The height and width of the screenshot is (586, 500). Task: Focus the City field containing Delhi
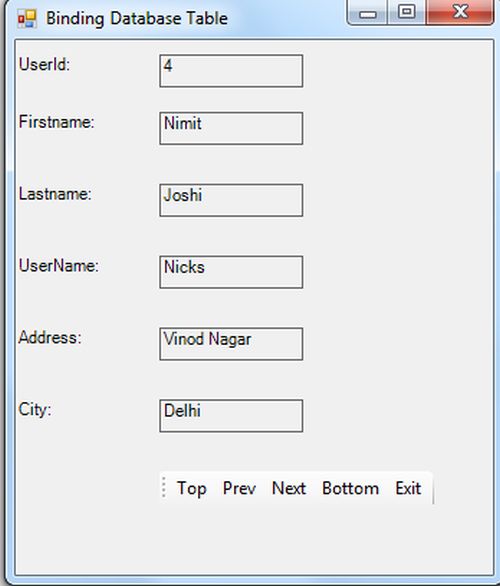[231, 416]
